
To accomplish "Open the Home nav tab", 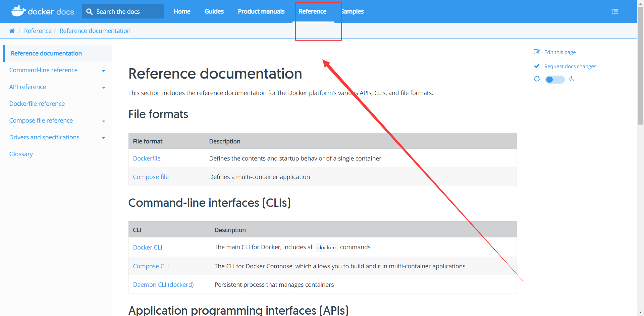I will [x=182, y=11].
